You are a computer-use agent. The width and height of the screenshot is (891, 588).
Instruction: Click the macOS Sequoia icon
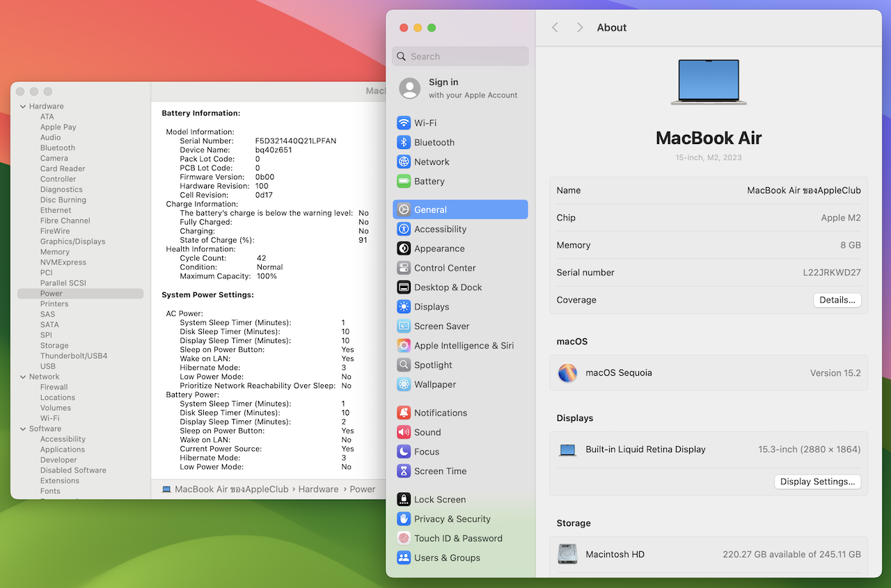click(x=568, y=373)
